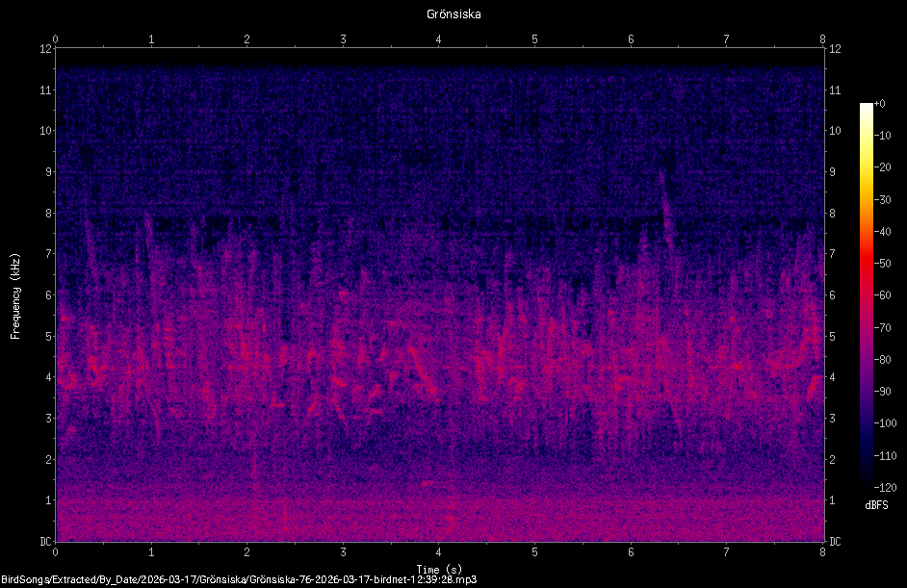Click the 4 second mark on top axis

[438, 39]
